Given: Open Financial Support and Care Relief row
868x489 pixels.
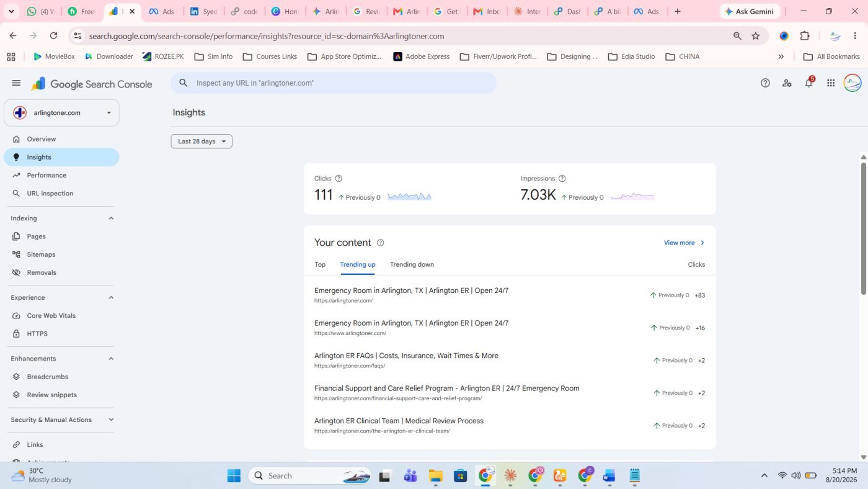Looking at the screenshot, I should coord(510,393).
